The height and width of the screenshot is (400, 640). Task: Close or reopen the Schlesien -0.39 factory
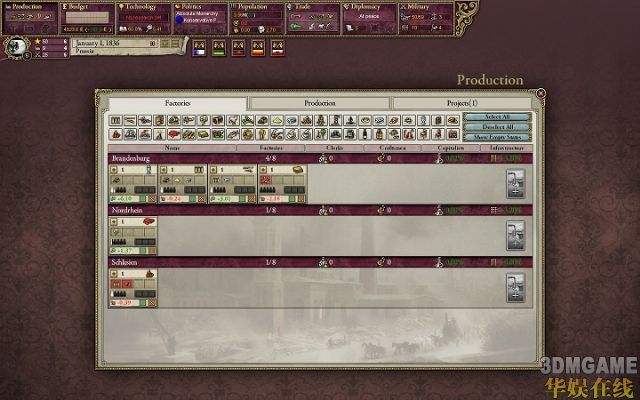tap(152, 302)
